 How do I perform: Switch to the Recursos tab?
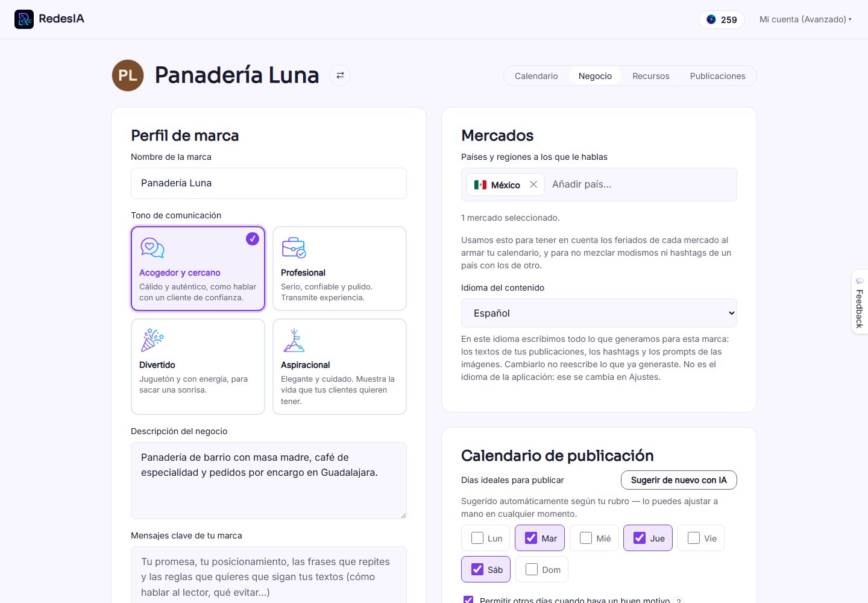click(x=650, y=76)
